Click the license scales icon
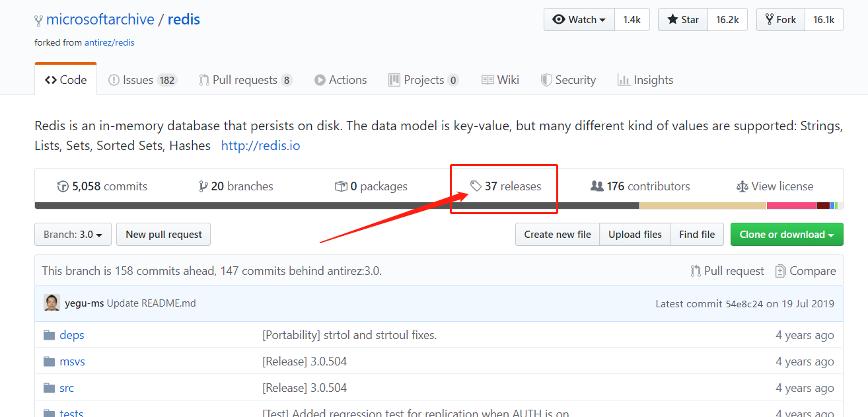Screen dimensions: 868x417 742,186
